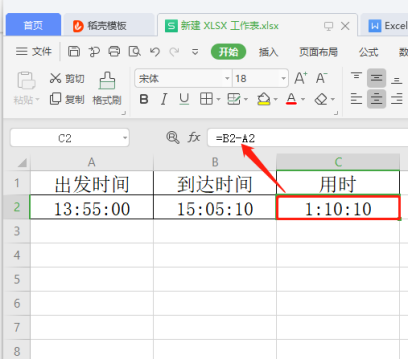Open Print Preview icon
This screenshot has width=408, height=362.
tap(134, 52)
